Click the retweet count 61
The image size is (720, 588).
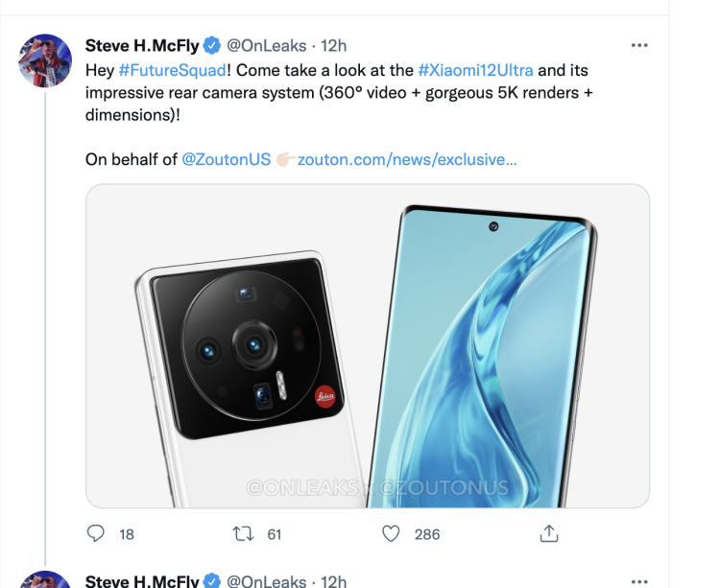pyautogui.click(x=275, y=534)
